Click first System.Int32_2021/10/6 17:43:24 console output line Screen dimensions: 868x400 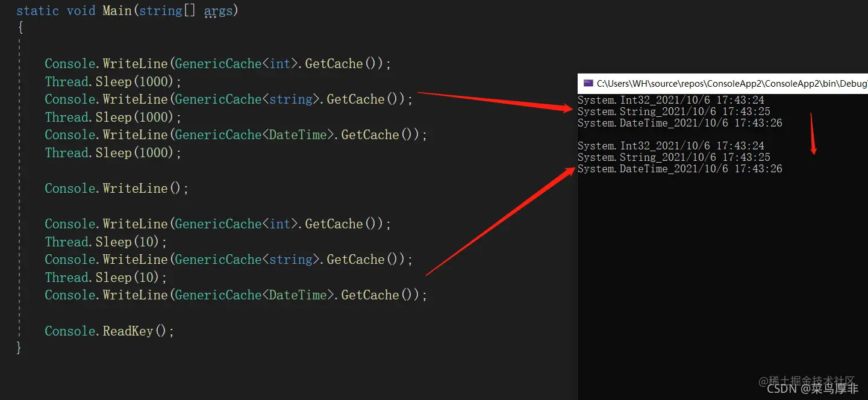point(671,100)
